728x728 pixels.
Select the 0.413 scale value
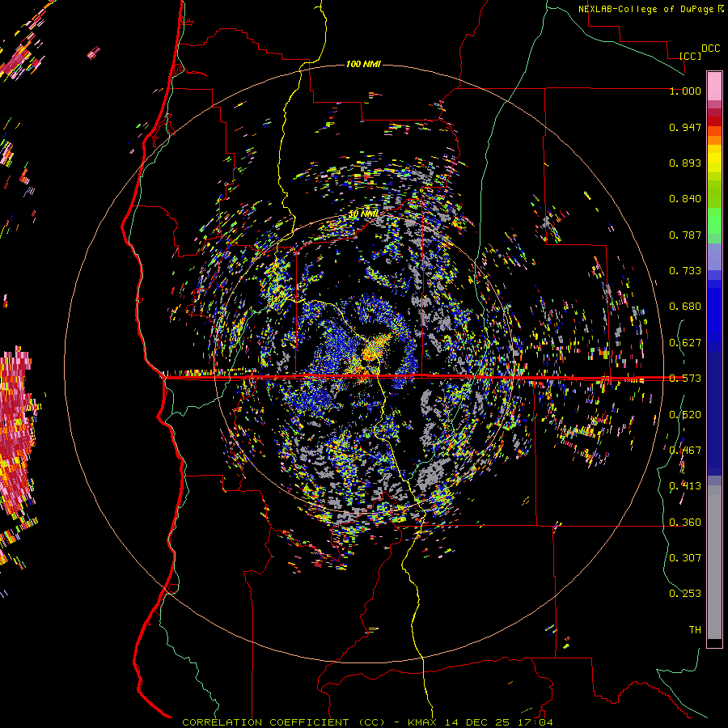[x=685, y=486]
